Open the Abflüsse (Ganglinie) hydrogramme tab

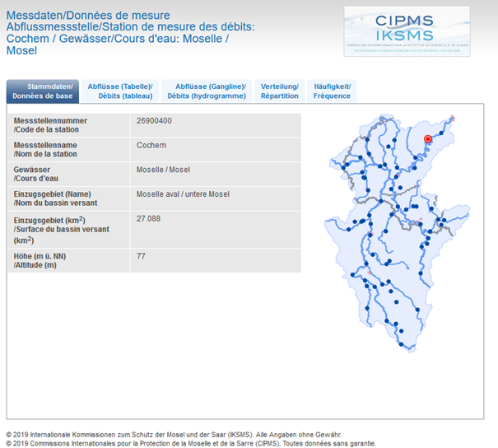click(x=206, y=91)
